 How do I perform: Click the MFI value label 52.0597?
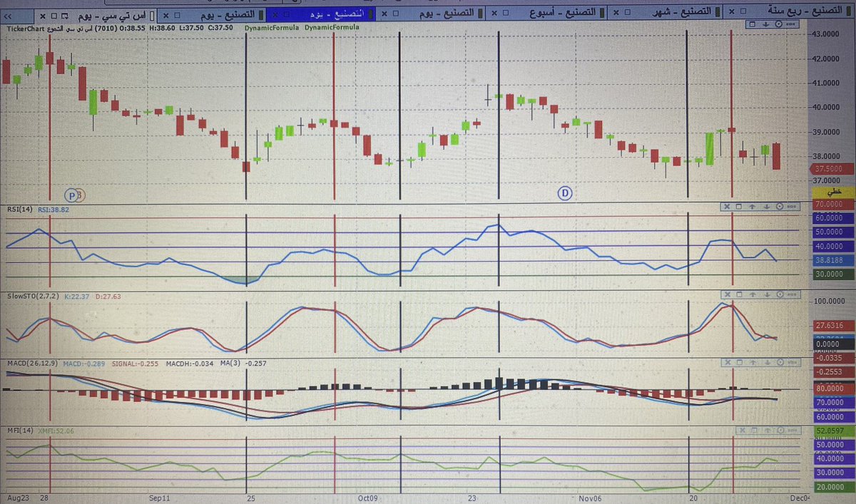click(833, 431)
